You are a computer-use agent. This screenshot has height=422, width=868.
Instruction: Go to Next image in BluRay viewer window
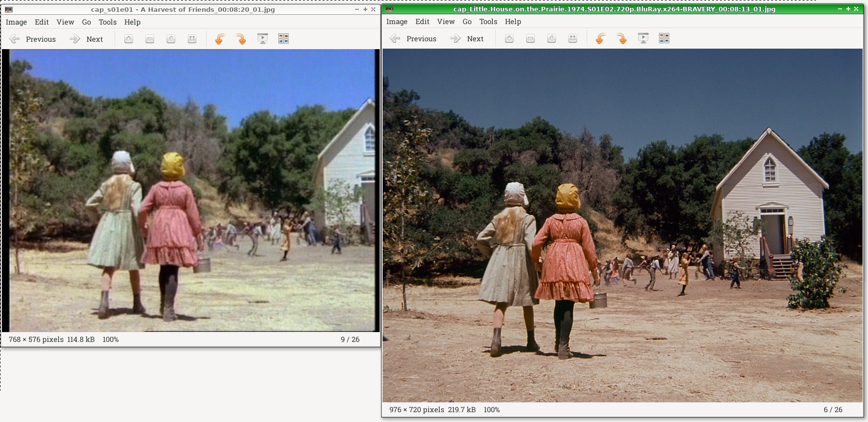pyautogui.click(x=467, y=39)
